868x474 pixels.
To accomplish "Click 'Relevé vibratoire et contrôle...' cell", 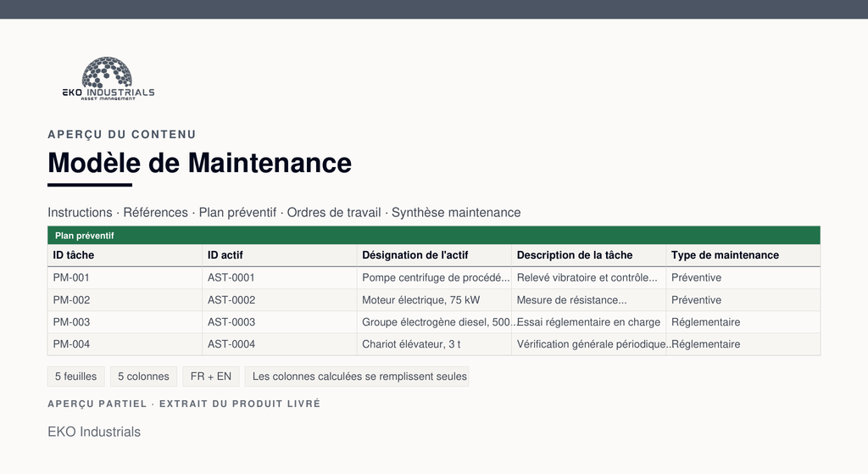I will click(x=587, y=278).
